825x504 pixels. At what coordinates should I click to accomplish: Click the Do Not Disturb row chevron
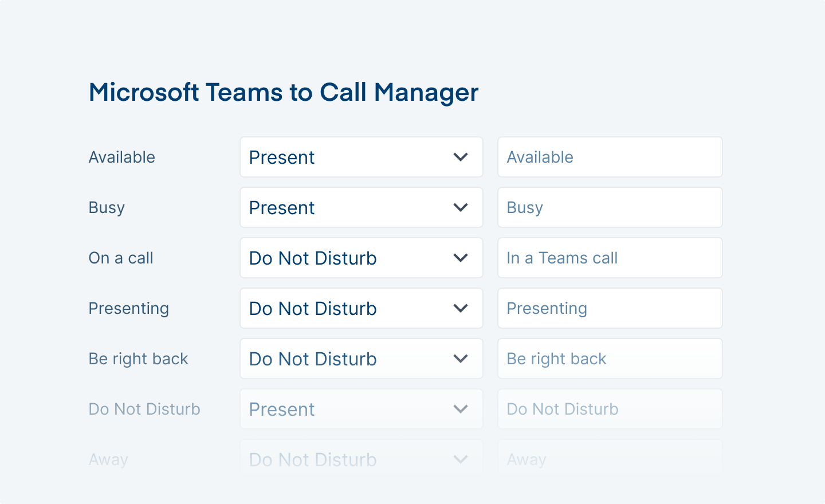461,409
